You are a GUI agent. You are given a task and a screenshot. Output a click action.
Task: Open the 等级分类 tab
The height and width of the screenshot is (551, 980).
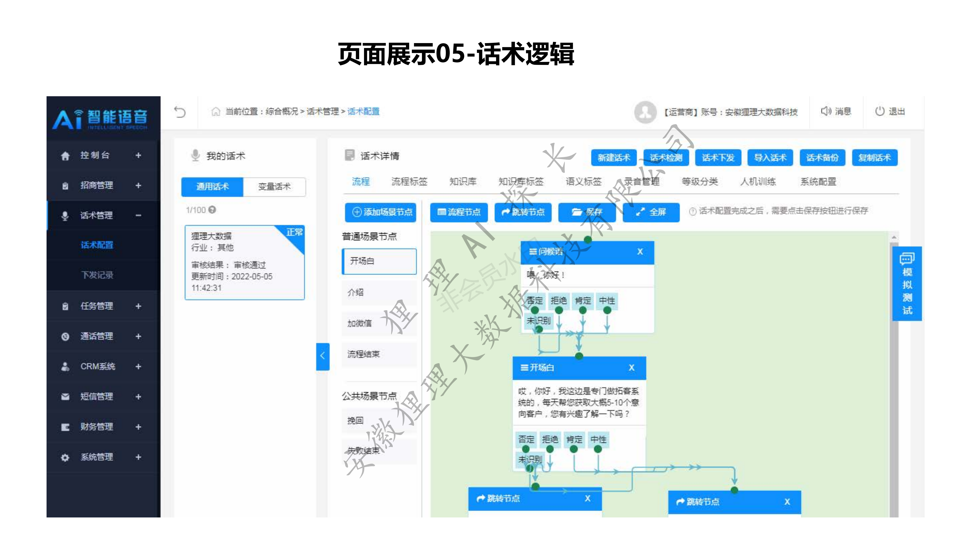[700, 181]
